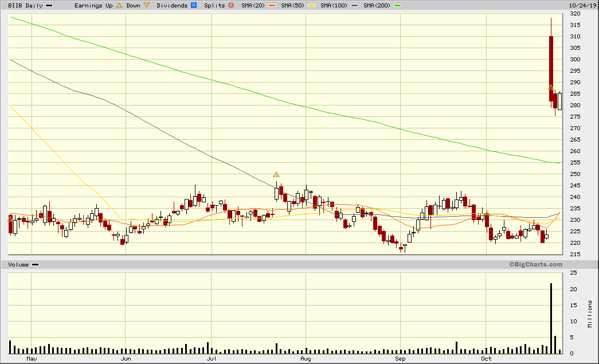Select the October earnings marker near 288
Screen dimensions: 599x364
coord(550,88)
